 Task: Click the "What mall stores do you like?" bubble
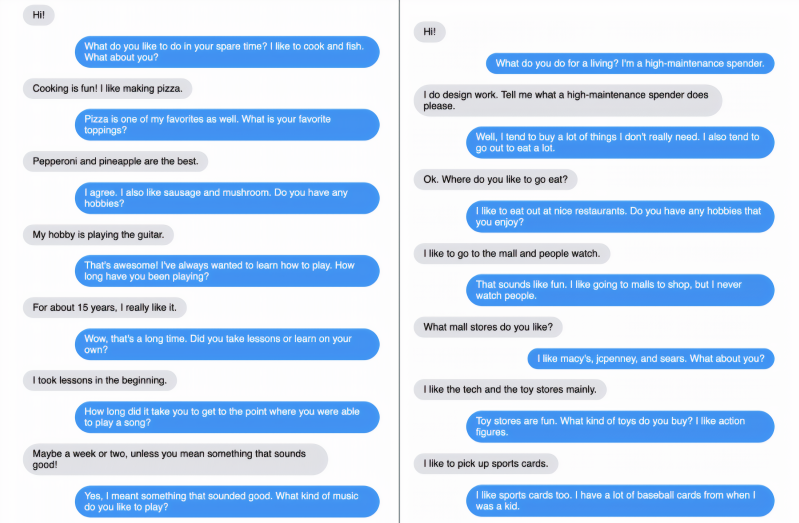tap(489, 326)
